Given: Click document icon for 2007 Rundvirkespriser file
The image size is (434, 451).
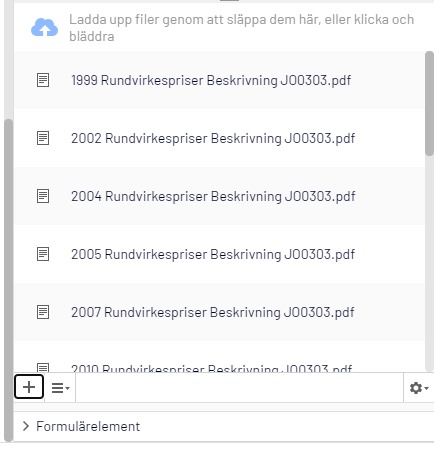Looking at the screenshot, I should pos(43,312).
